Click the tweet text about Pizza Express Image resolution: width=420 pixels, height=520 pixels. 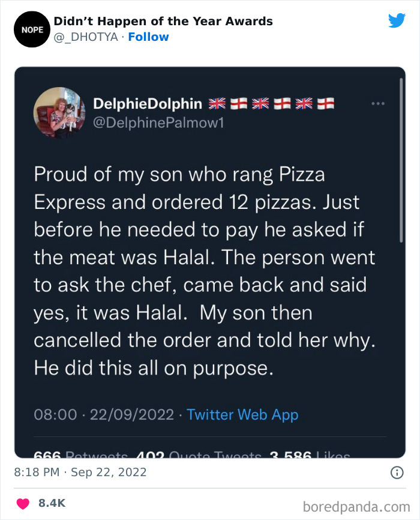click(204, 271)
